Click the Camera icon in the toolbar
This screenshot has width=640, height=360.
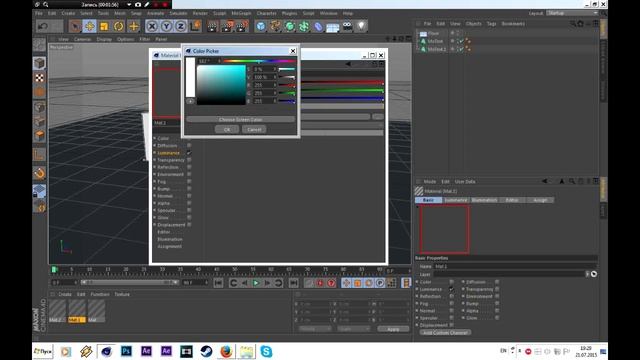coord(347,27)
